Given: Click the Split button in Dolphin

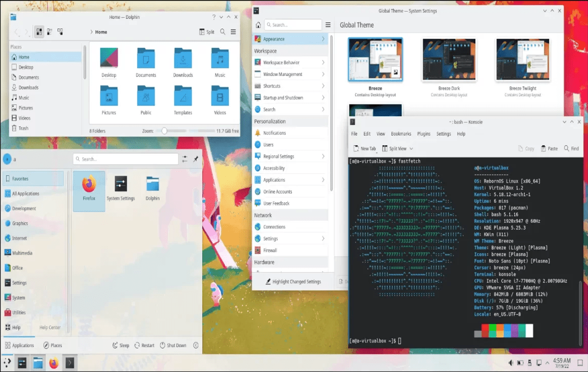Looking at the screenshot, I should 207,32.
